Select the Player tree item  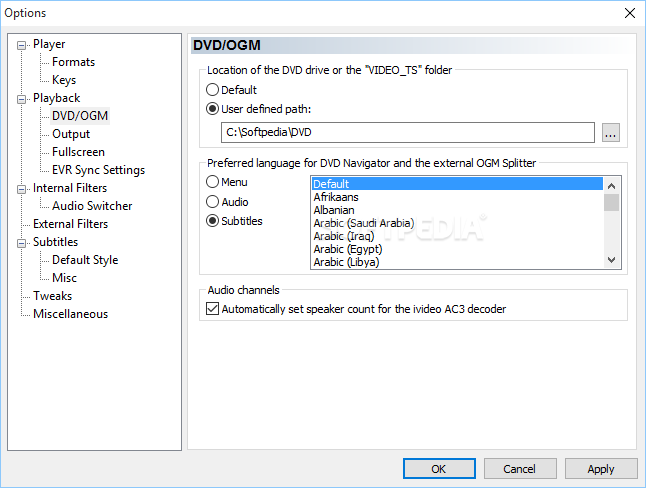click(x=49, y=44)
